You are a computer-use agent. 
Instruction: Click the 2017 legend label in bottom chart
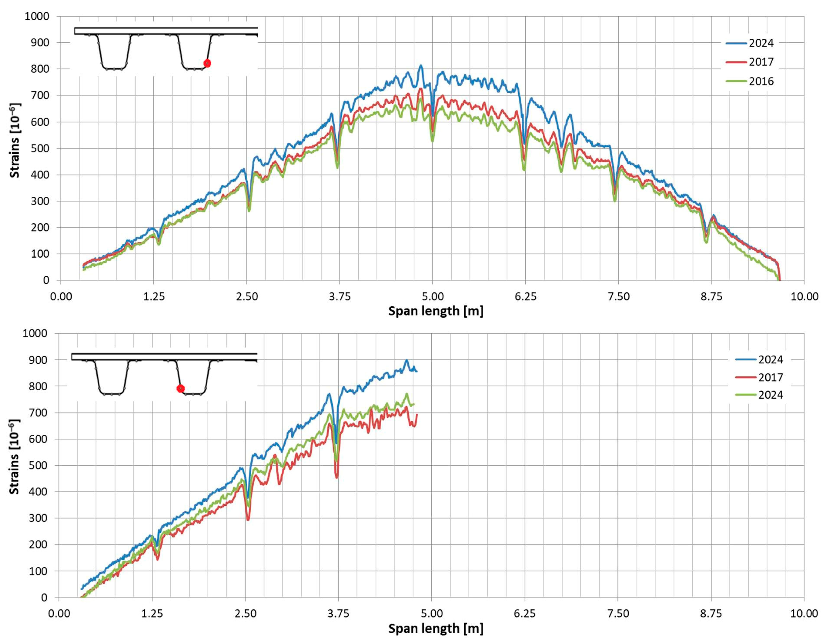[x=771, y=377]
